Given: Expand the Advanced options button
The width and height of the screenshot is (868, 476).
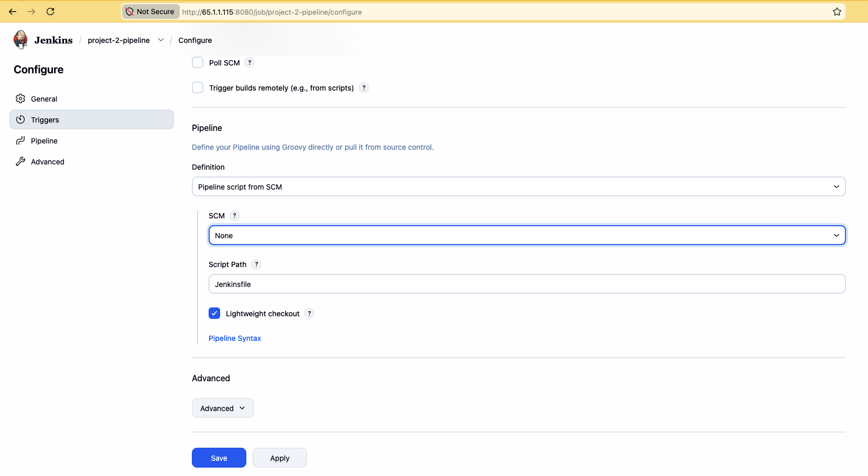Looking at the screenshot, I should pyautogui.click(x=223, y=408).
